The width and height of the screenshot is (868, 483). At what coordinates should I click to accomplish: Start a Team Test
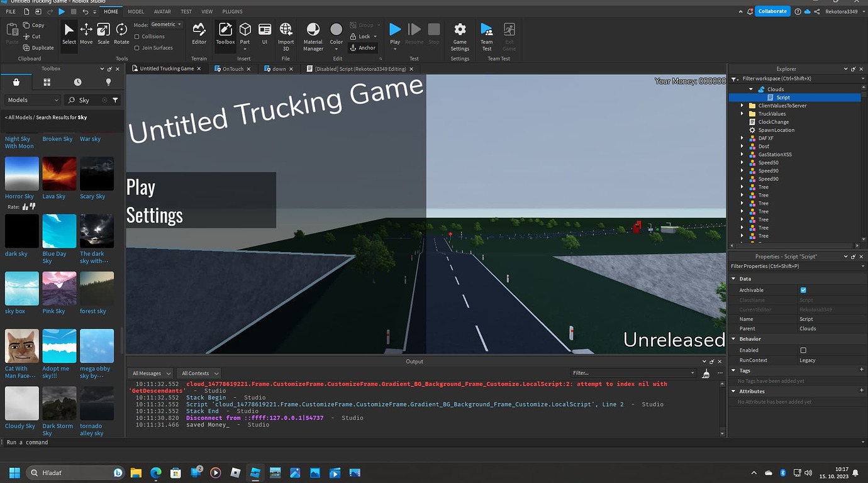[x=487, y=36]
